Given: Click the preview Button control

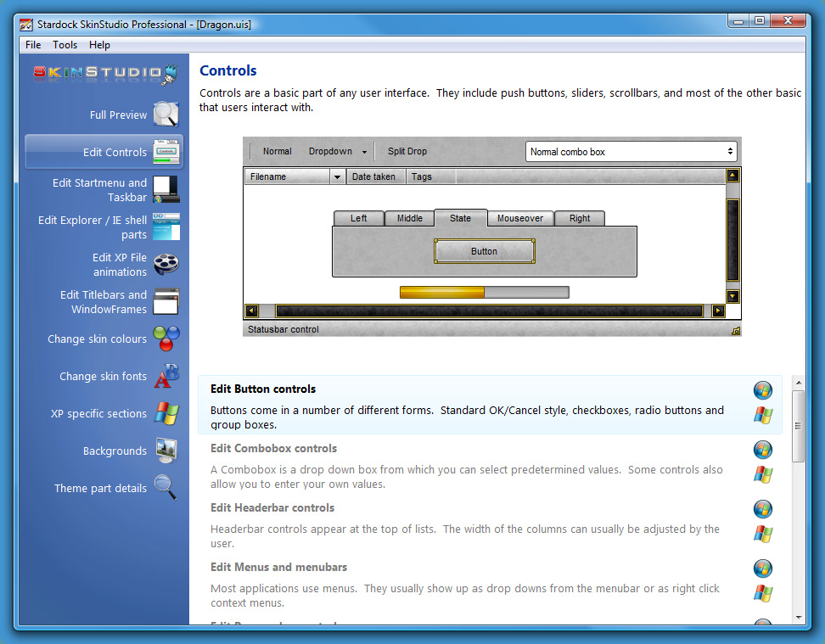Looking at the screenshot, I should (484, 251).
